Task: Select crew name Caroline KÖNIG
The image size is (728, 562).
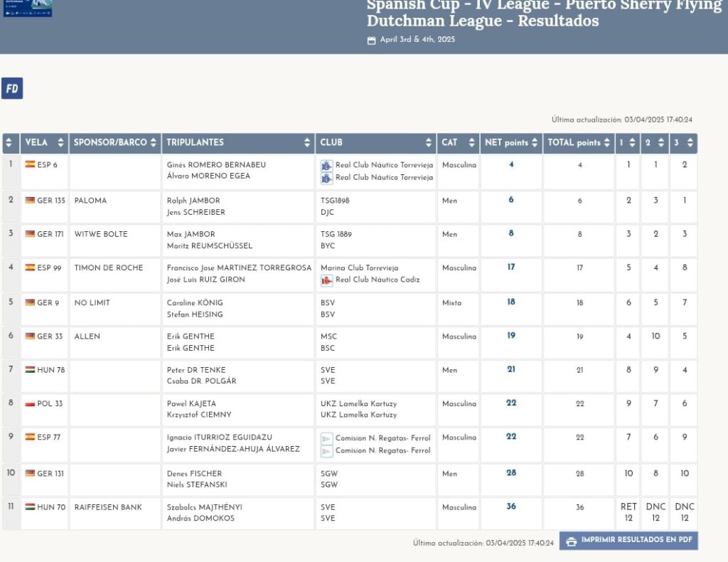Action: click(x=195, y=303)
